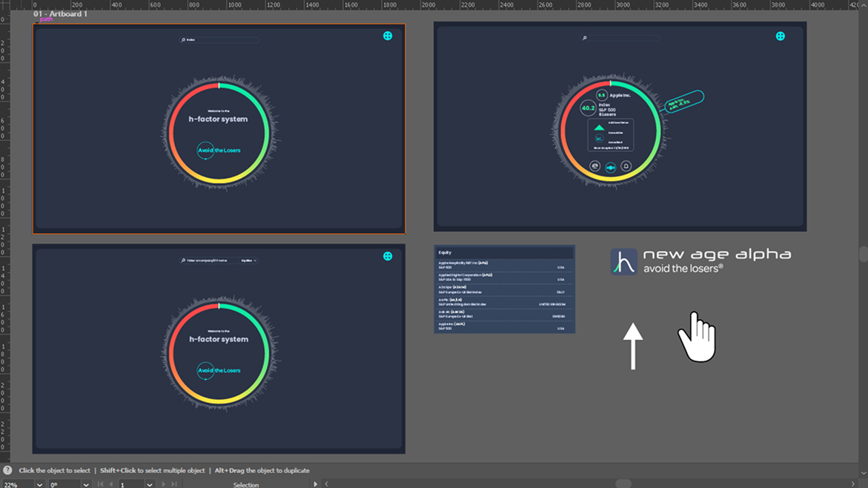
Task: Select the white hand pointer graphic
Action: coord(697,337)
